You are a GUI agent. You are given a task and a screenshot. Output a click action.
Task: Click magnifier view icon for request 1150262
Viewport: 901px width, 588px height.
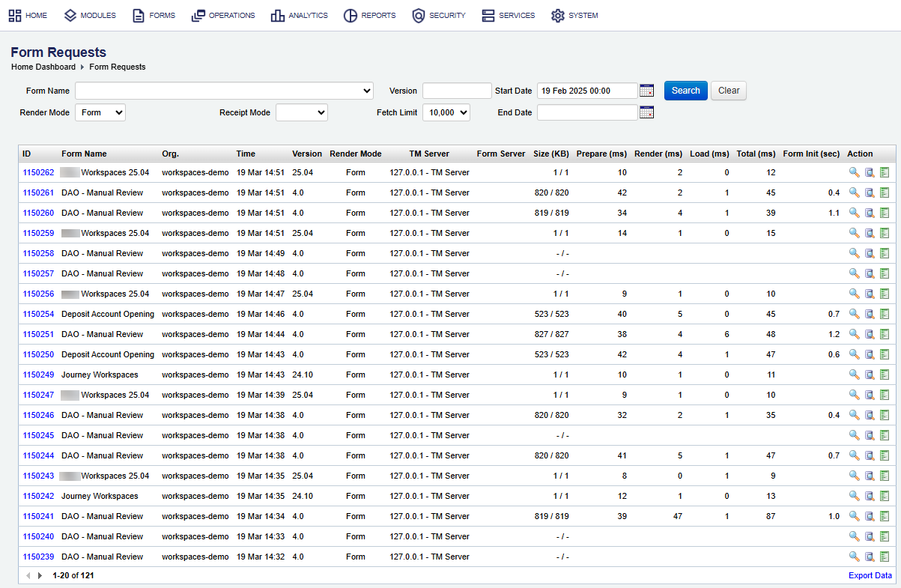click(x=854, y=172)
